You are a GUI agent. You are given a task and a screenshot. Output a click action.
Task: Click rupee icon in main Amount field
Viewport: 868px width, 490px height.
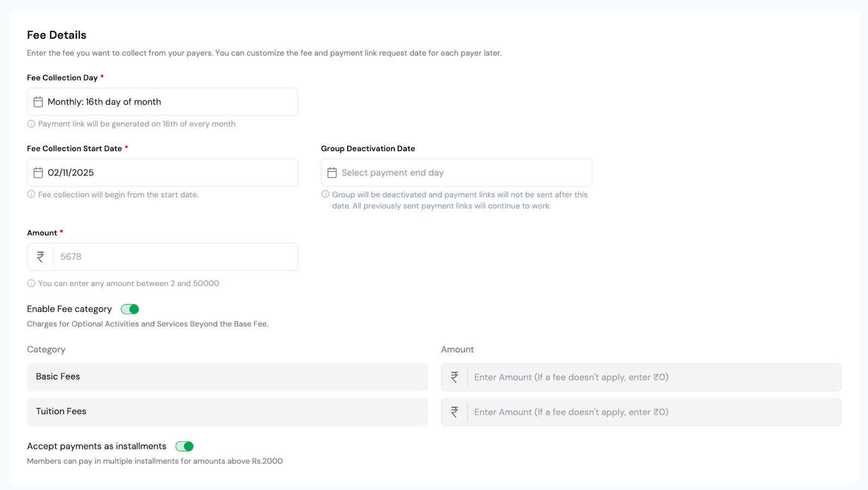(41, 257)
